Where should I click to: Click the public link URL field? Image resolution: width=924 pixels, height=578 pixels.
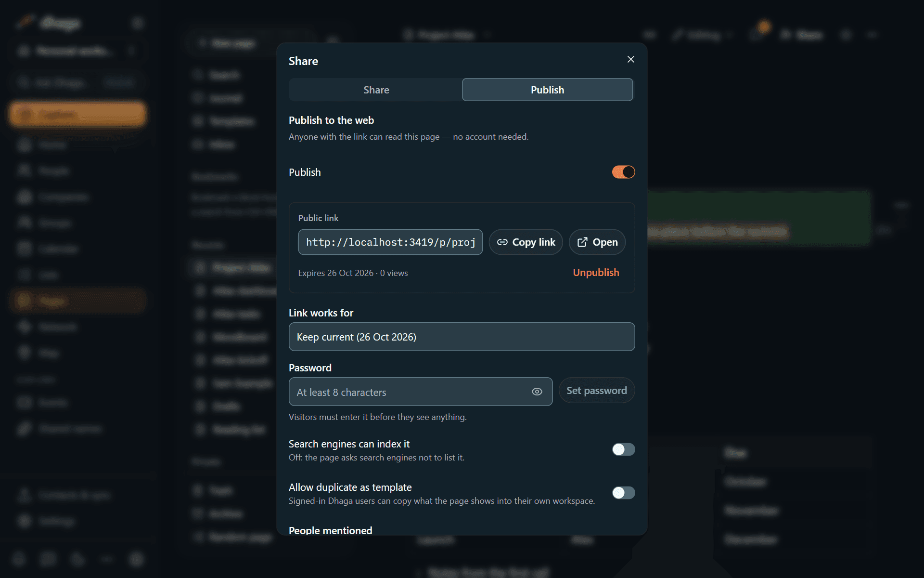point(390,242)
